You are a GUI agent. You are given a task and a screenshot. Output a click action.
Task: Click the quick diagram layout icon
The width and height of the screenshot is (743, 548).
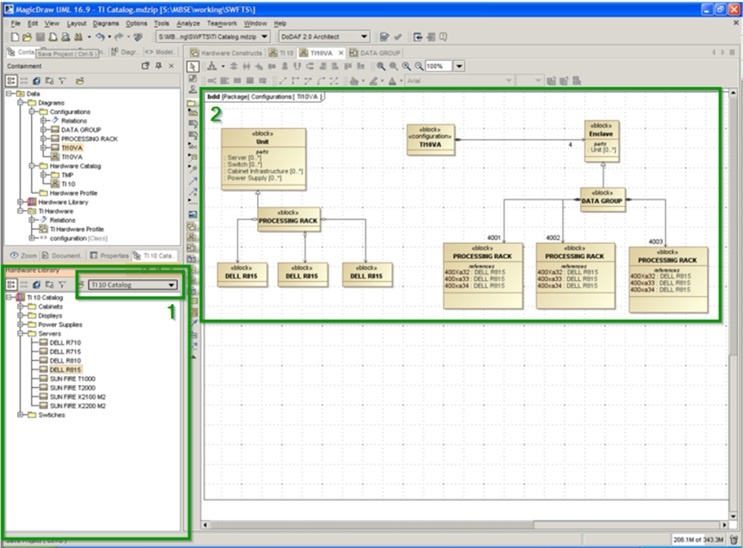[x=212, y=66]
